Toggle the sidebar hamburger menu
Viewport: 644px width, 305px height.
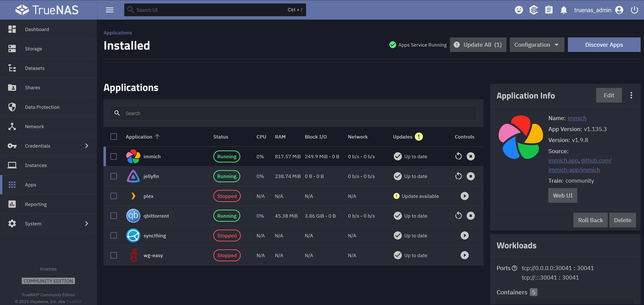point(110,10)
